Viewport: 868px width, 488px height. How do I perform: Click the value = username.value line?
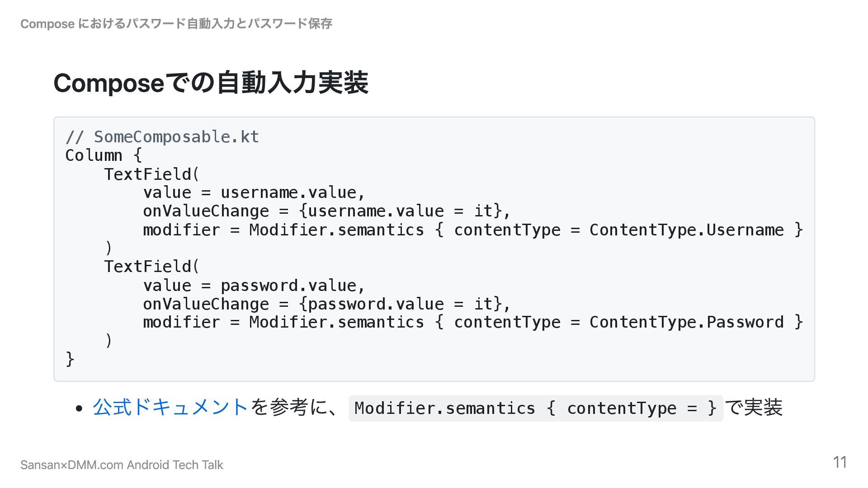pos(254,193)
